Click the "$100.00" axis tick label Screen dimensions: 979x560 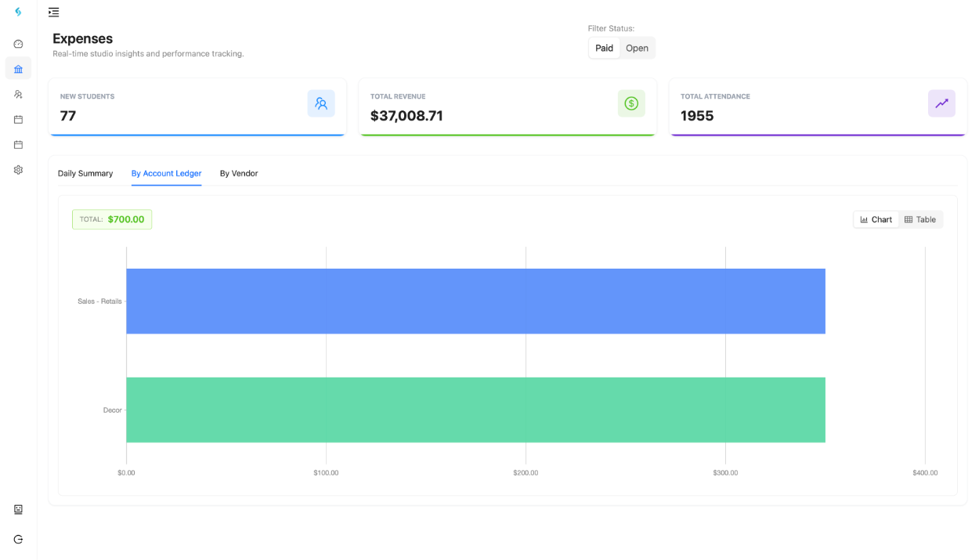tap(326, 473)
